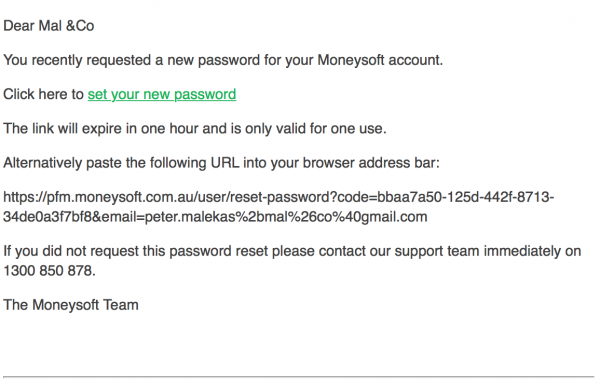Open the 'set your new password' link
This screenshot has width=600, height=385.
click(162, 94)
